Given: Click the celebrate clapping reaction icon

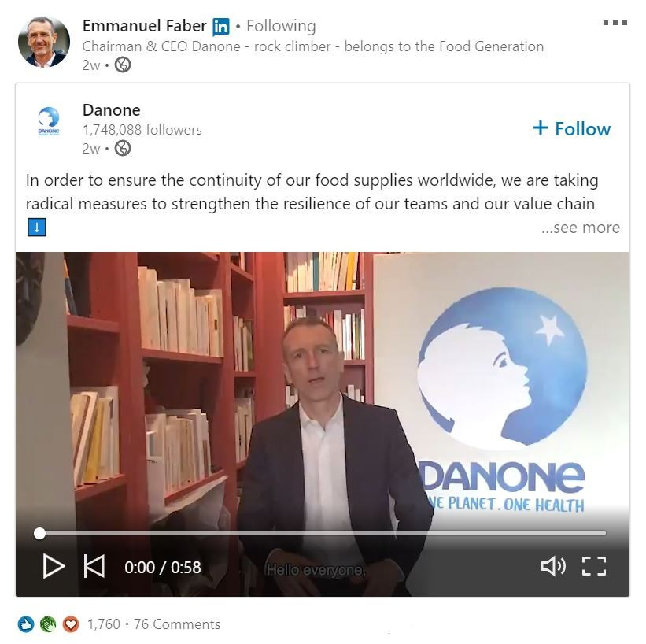Looking at the screenshot, I should [x=48, y=624].
